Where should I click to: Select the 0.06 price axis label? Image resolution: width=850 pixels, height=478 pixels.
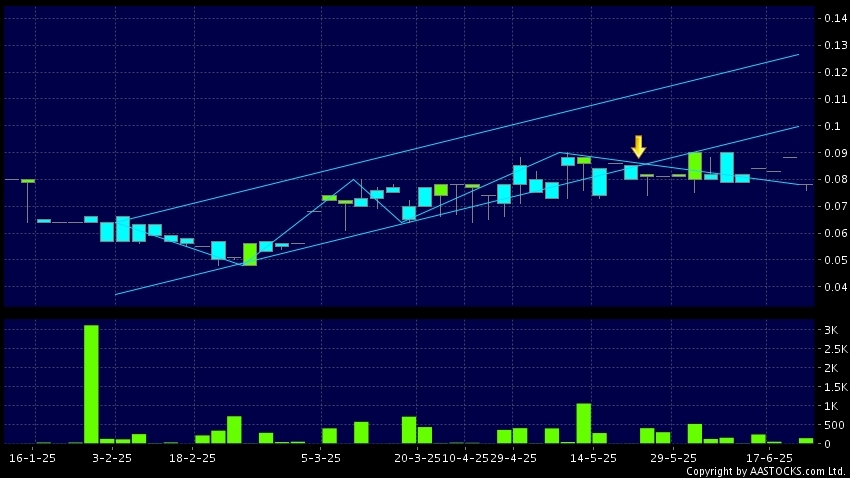[x=835, y=234]
